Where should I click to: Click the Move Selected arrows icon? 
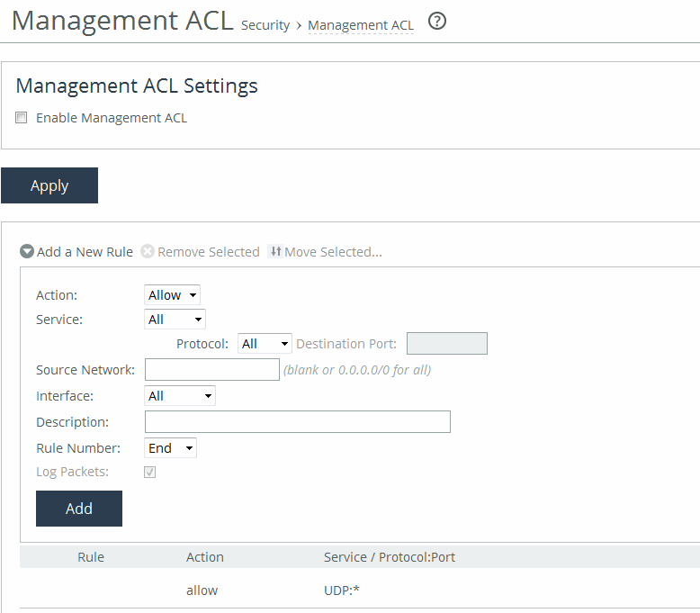[275, 252]
